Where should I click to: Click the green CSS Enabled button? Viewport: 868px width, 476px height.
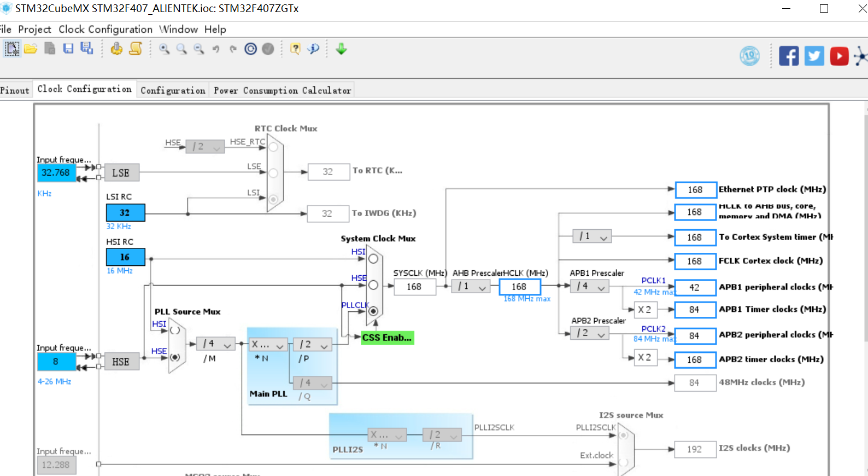(388, 338)
